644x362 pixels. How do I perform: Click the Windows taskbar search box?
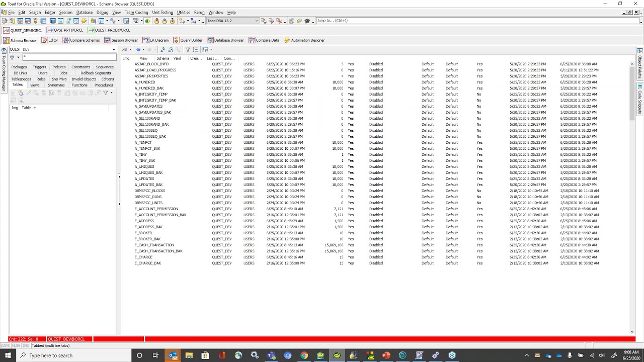tap(73, 355)
